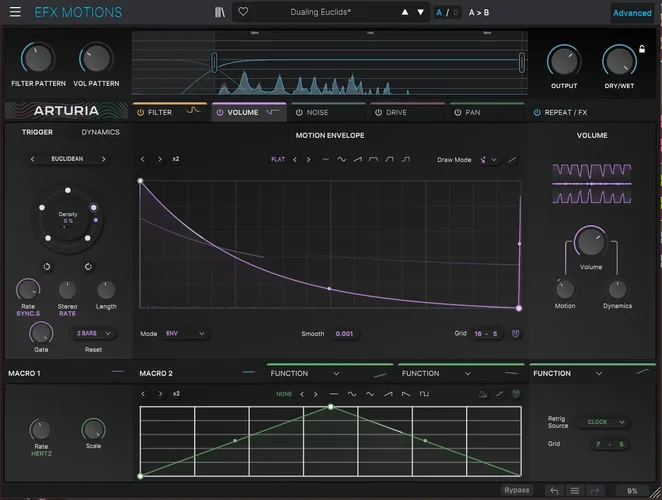Toggle the Drive module power switch
Screen dimensions: 662x500
(377, 113)
